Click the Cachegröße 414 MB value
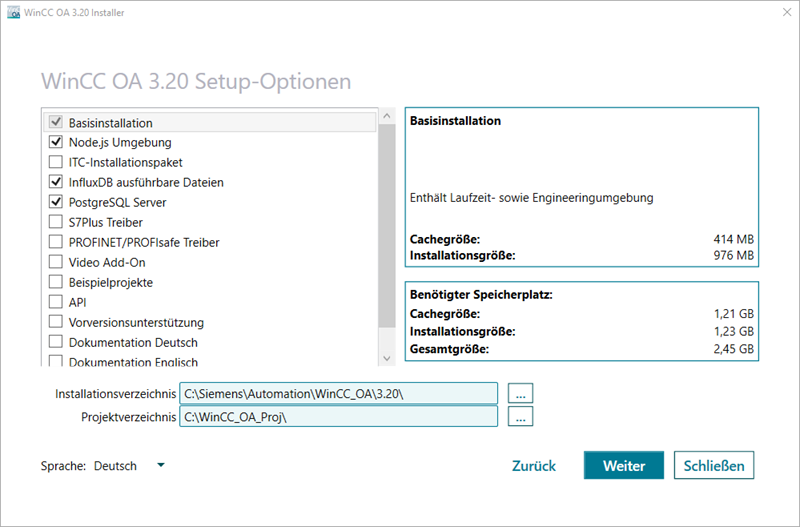Image resolution: width=800 pixels, height=527 pixels. 734,239
